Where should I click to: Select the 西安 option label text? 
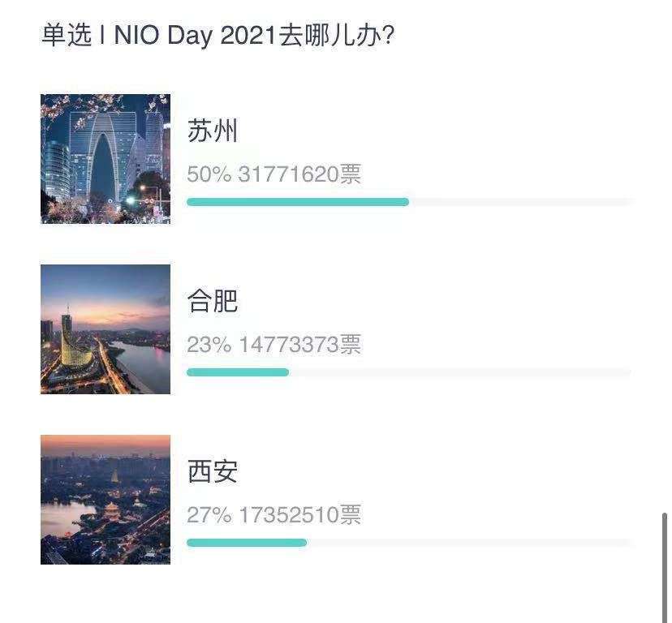[213, 472]
